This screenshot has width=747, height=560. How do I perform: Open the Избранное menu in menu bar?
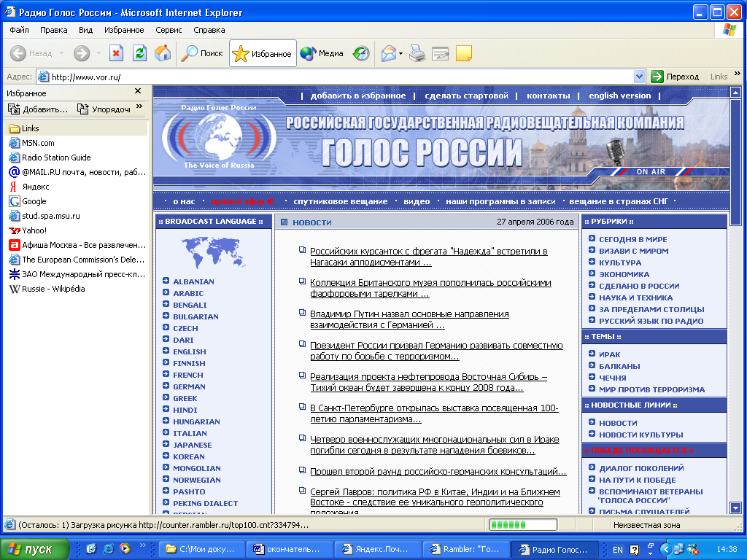124,30
